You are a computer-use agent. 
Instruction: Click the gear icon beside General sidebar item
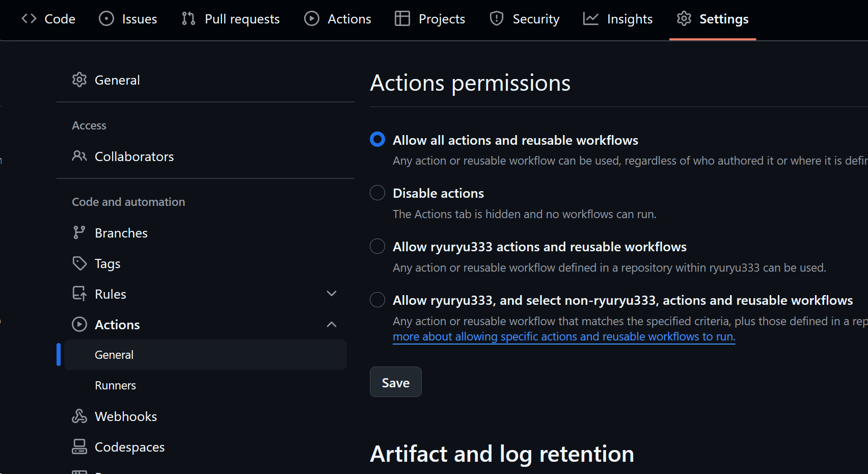79,80
